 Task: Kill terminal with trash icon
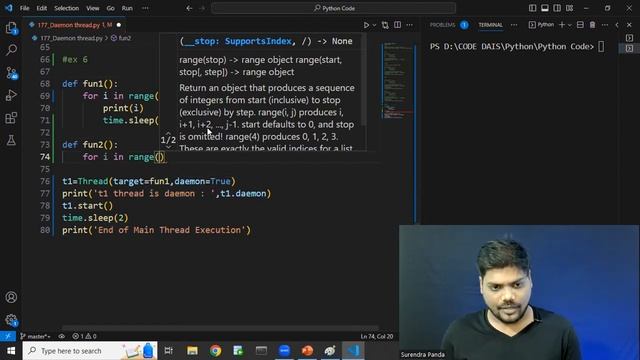pos(592,25)
